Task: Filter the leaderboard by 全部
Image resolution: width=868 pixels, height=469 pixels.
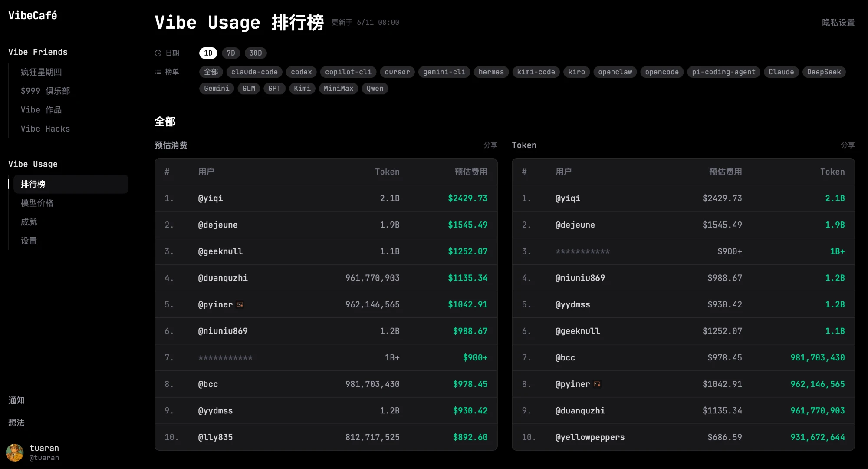Action: [x=211, y=72]
